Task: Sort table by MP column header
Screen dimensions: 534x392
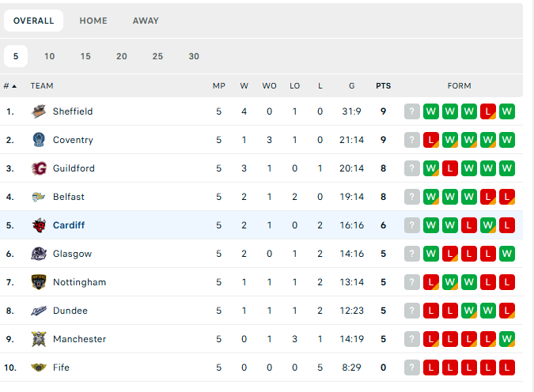Action: tap(219, 86)
